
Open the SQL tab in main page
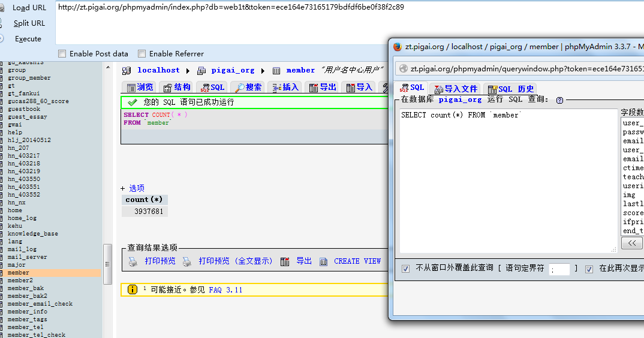[212, 87]
